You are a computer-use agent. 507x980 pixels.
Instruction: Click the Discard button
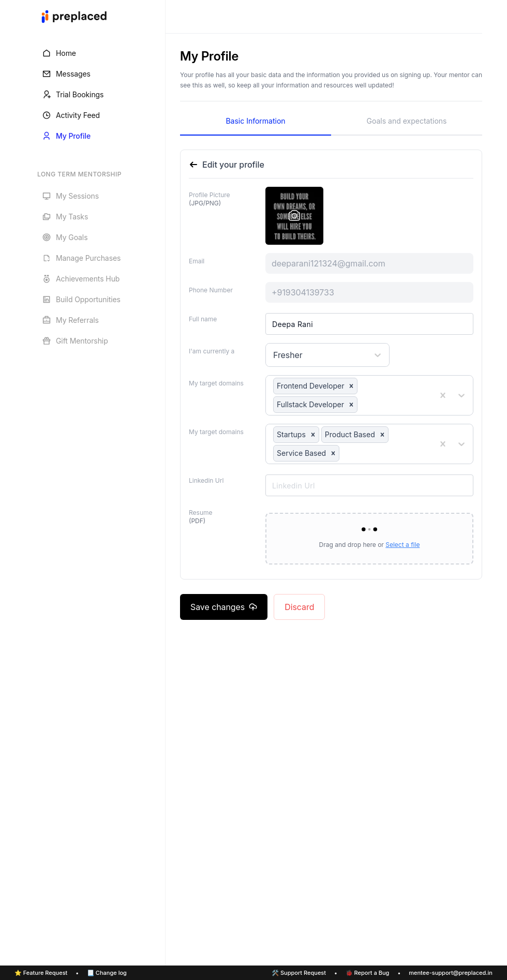pyautogui.click(x=299, y=607)
